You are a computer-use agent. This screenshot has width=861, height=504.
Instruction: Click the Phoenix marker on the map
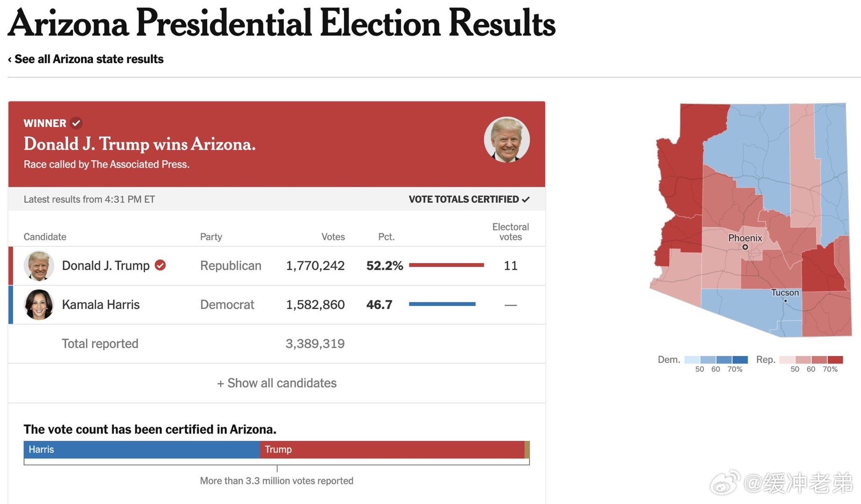(745, 247)
